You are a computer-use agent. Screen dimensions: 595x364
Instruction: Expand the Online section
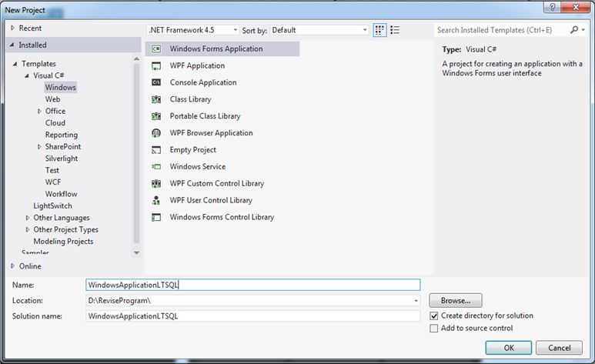pyautogui.click(x=12, y=266)
